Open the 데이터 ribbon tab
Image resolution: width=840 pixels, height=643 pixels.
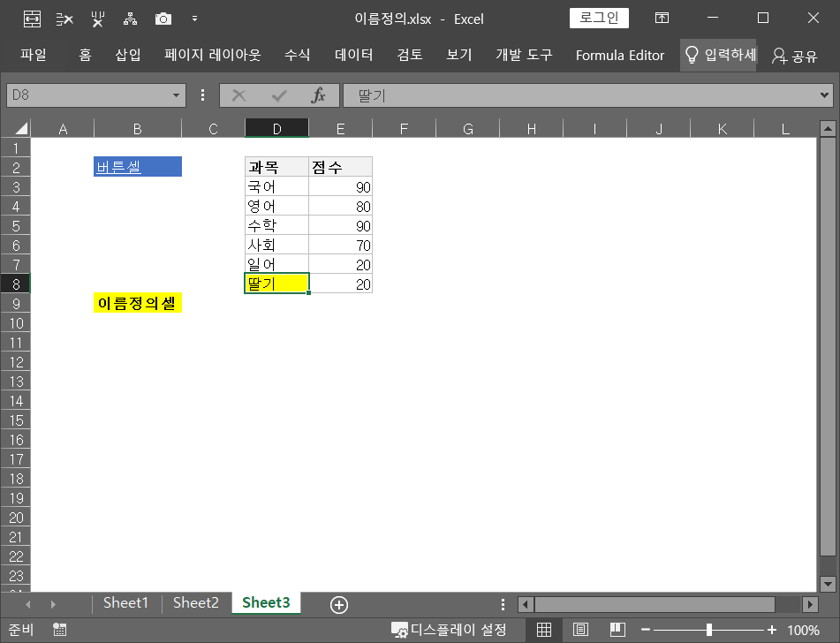click(353, 55)
